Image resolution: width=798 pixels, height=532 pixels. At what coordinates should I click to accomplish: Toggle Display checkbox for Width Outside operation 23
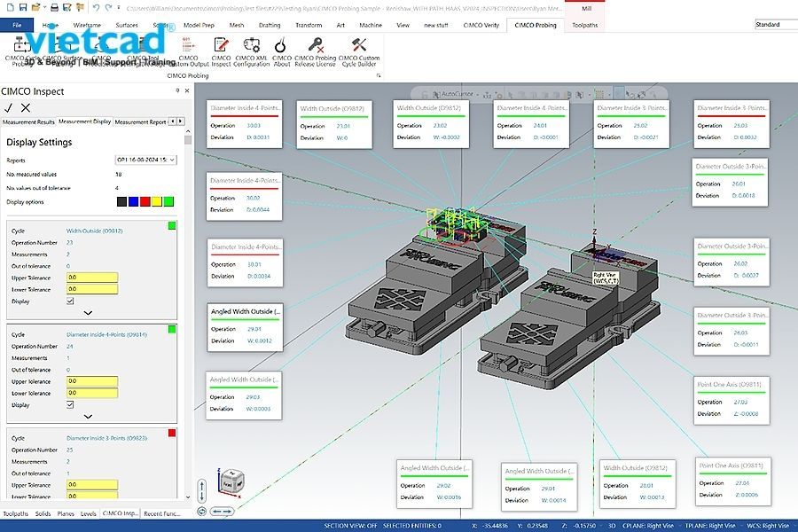click(70, 301)
